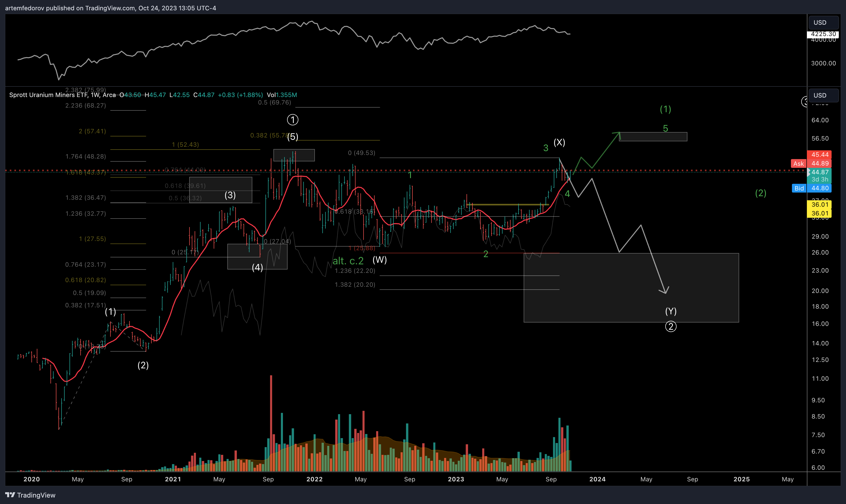Image resolution: width=846 pixels, height=504 pixels.
Task: Click the green 5 wave label
Action: click(665, 128)
